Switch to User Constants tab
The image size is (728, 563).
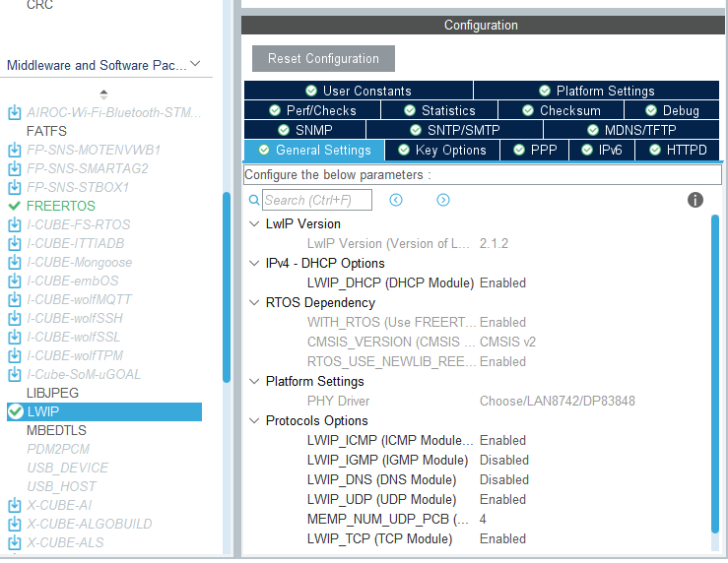[359, 91]
